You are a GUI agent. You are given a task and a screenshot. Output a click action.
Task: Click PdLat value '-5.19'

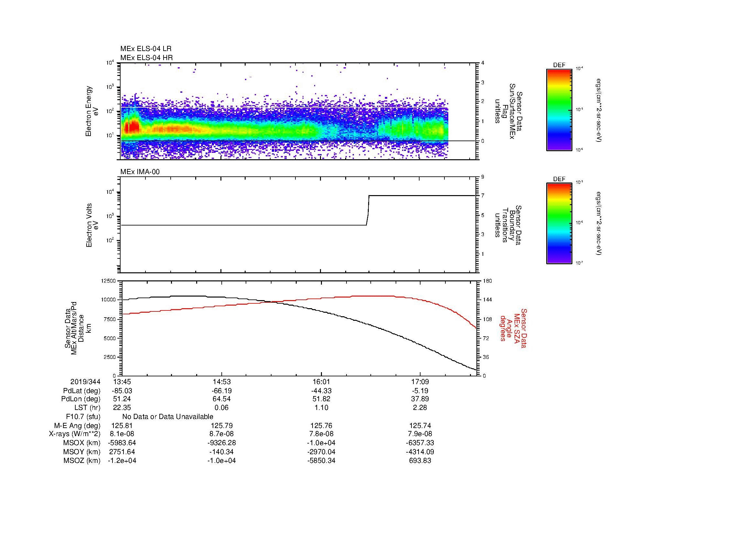[420, 391]
